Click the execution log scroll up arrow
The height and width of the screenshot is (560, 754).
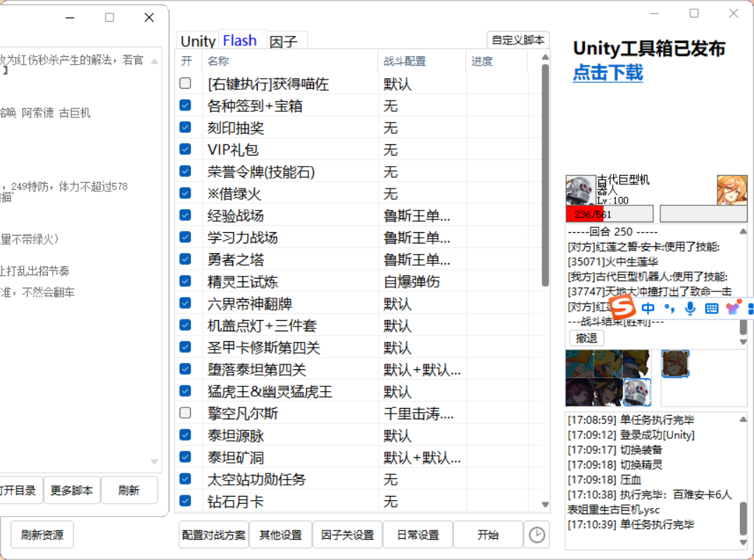(x=743, y=419)
